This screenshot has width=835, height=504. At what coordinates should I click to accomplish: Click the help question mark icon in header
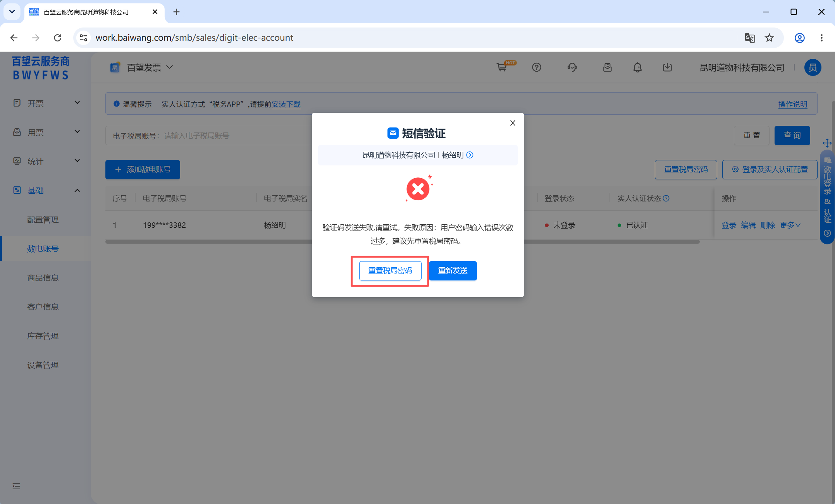pyautogui.click(x=537, y=67)
